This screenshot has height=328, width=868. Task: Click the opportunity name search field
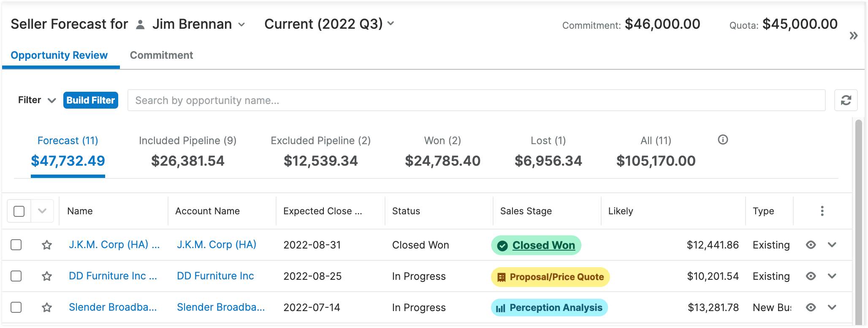click(476, 100)
